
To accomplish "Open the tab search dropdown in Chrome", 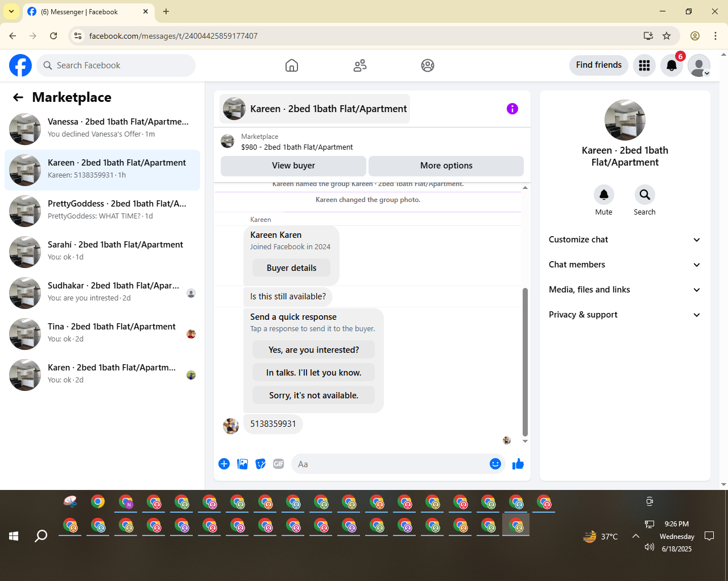I will (x=11, y=11).
